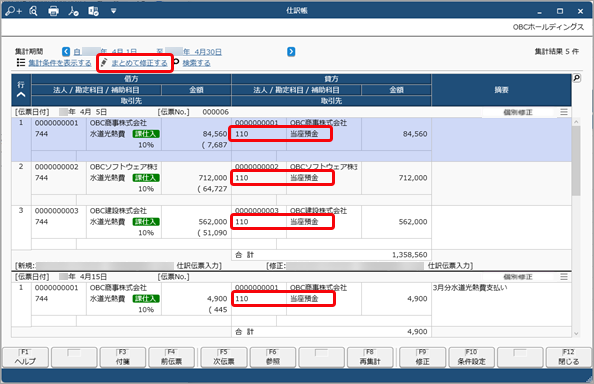Click the zoom-in magnifier icon in title bar

click(13, 11)
